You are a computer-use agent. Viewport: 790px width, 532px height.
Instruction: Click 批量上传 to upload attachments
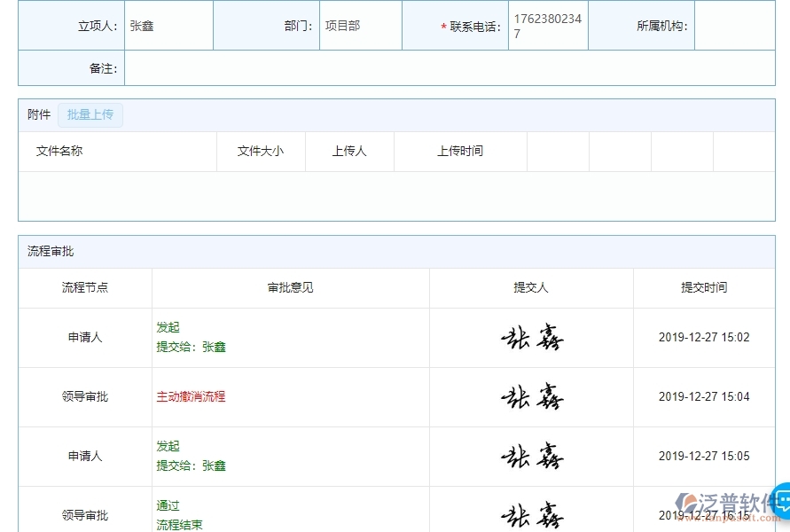[x=90, y=114]
